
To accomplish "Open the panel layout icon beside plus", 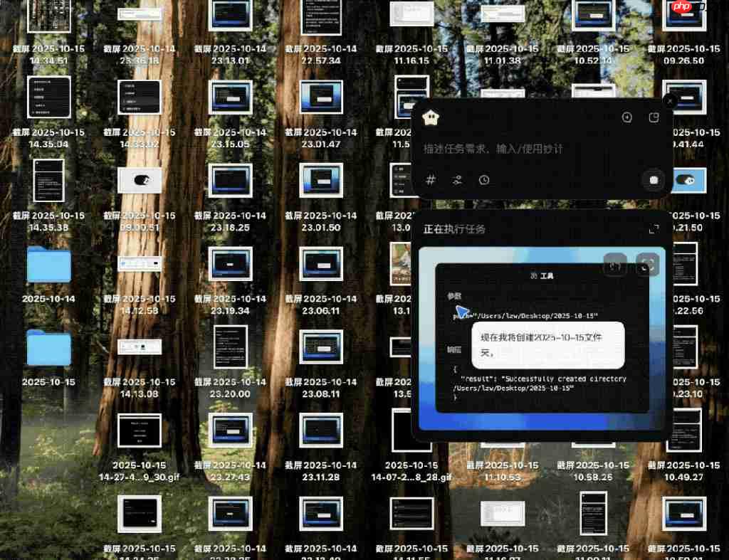I will pyautogui.click(x=654, y=117).
